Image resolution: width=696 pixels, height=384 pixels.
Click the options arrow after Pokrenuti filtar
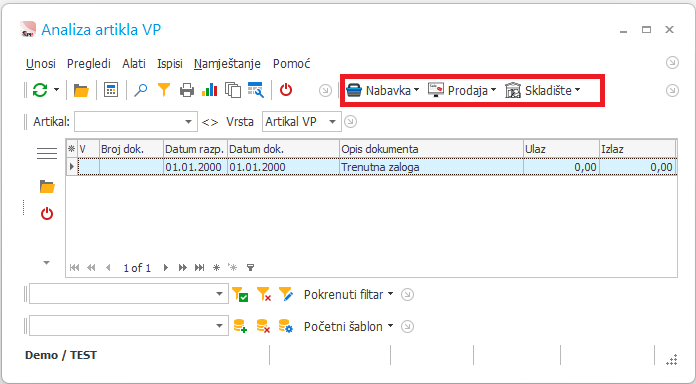407,294
